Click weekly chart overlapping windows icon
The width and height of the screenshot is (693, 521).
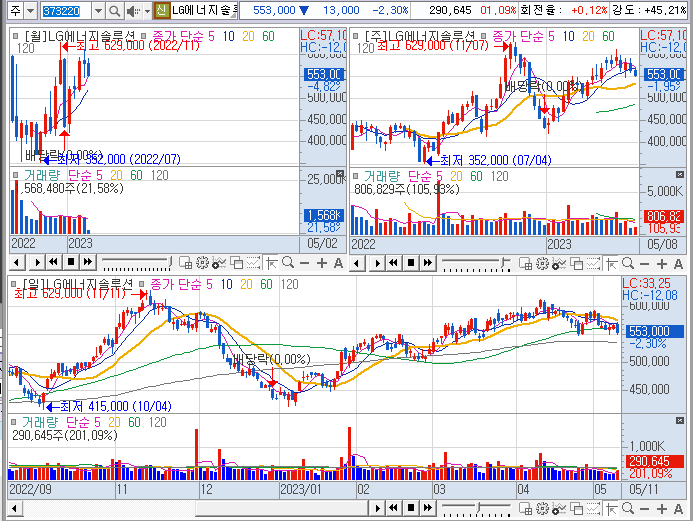(576, 264)
